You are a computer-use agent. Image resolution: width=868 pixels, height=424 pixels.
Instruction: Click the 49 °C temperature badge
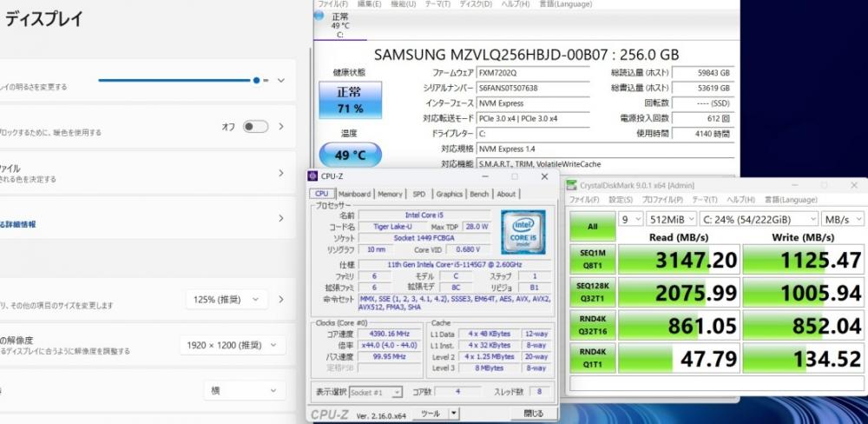coord(351,155)
